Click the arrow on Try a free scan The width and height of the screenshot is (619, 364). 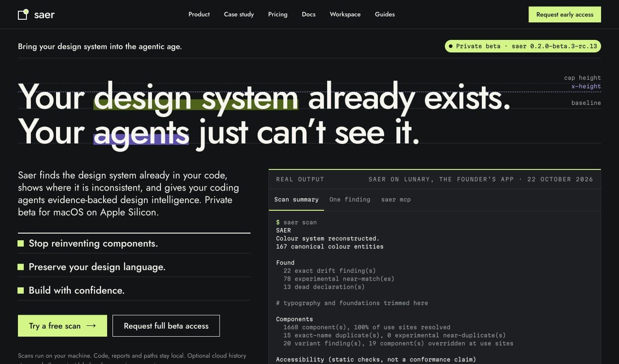tap(91, 326)
